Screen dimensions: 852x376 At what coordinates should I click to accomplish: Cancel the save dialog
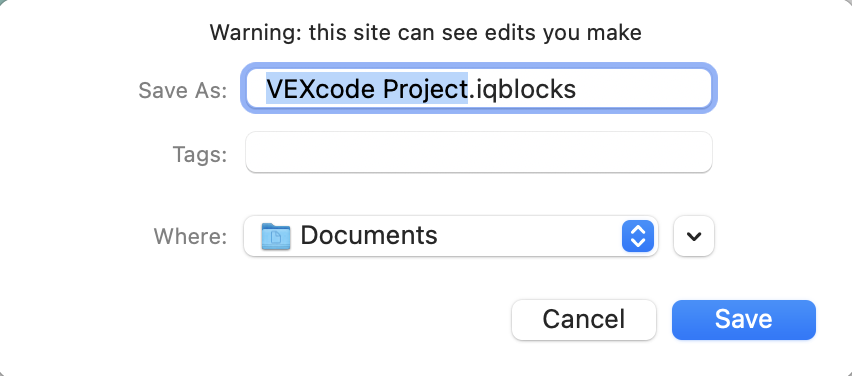click(x=584, y=319)
